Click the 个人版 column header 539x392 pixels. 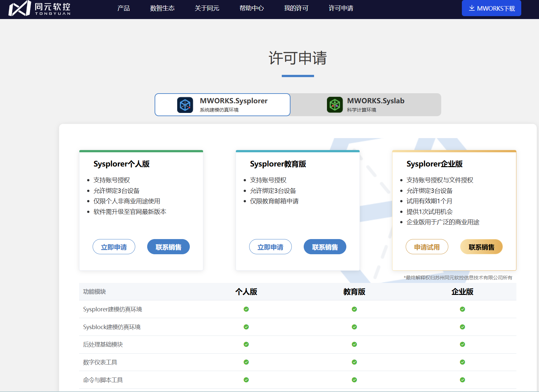pyautogui.click(x=246, y=292)
